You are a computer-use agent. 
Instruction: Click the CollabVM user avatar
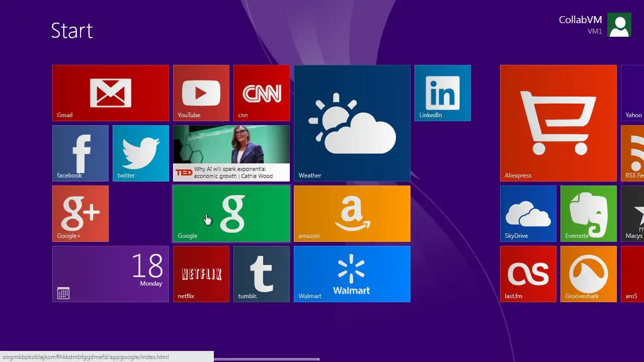click(619, 25)
